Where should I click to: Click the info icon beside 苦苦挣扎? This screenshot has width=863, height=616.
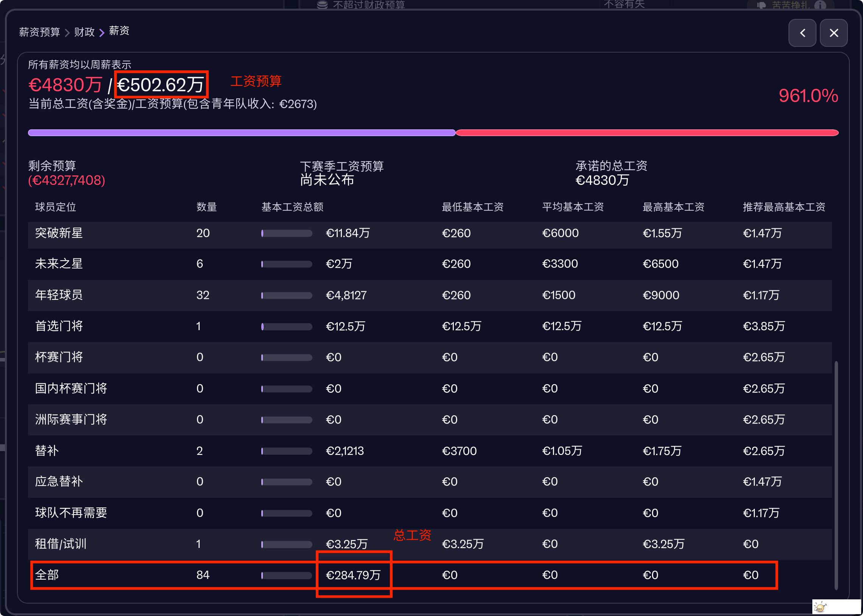click(820, 5)
